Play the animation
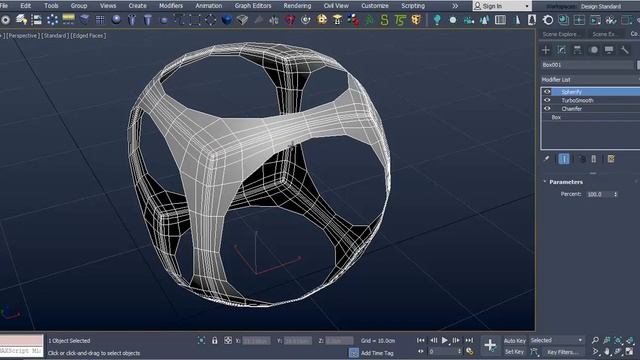Viewport: 640px width, 360px height. [x=444, y=340]
